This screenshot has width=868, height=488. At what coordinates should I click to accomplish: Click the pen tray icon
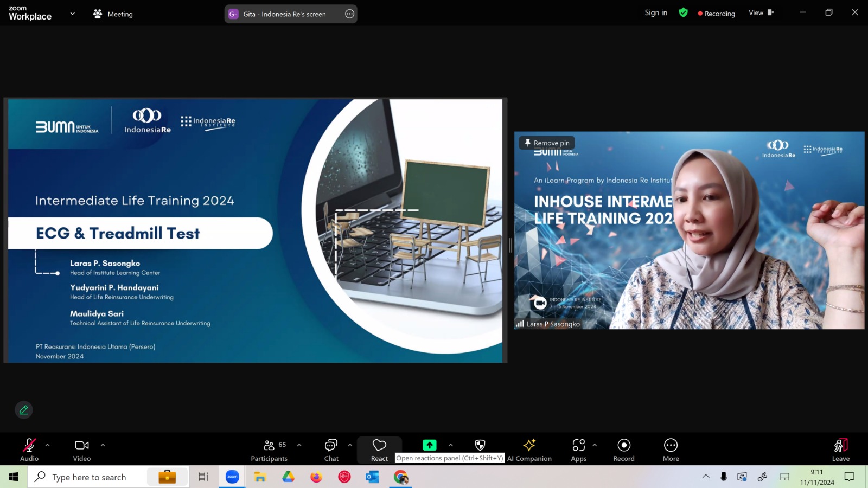763,477
